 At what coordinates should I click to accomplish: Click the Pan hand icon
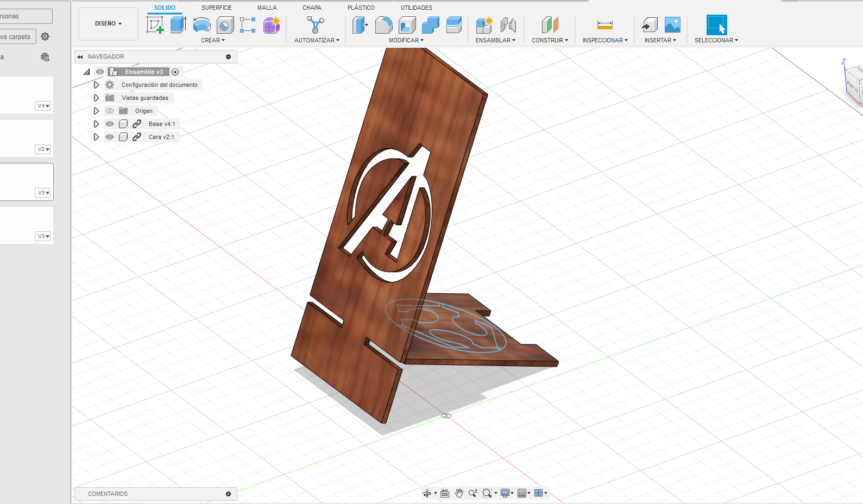459,493
